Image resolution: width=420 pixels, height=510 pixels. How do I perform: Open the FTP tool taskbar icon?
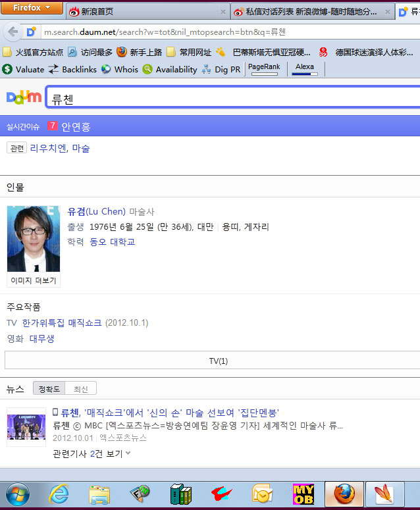140,494
